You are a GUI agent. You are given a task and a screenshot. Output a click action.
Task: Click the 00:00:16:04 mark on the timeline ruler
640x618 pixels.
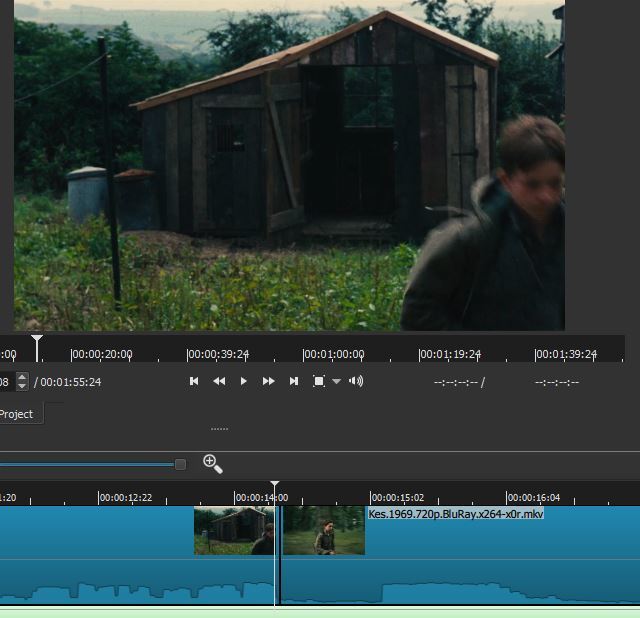coord(533,498)
